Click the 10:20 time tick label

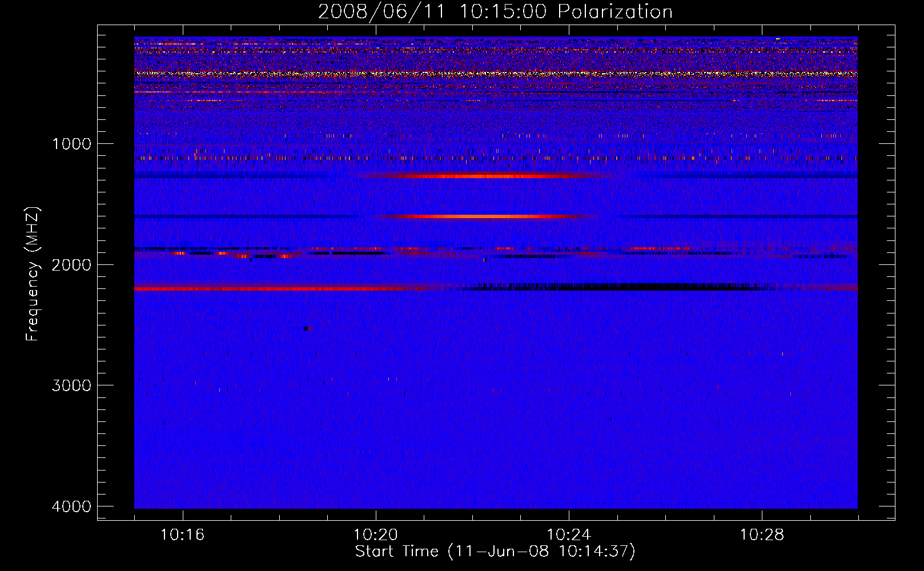tap(376, 535)
